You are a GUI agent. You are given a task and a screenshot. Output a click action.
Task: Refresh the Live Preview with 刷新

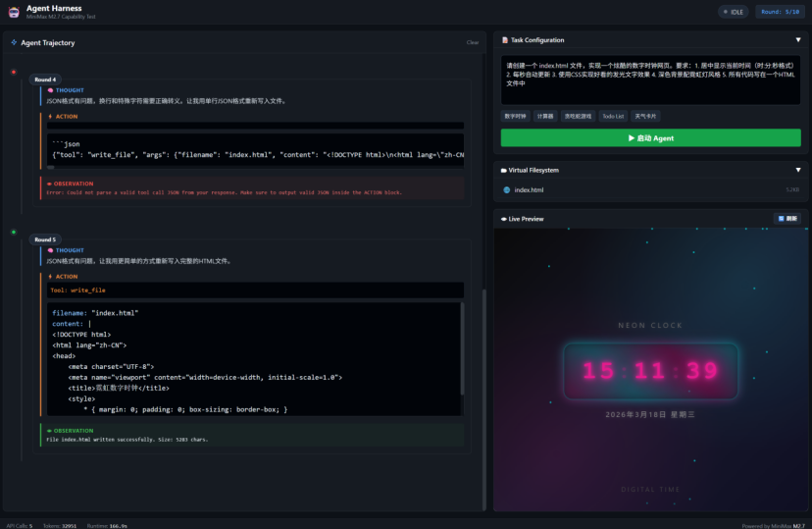click(787, 219)
